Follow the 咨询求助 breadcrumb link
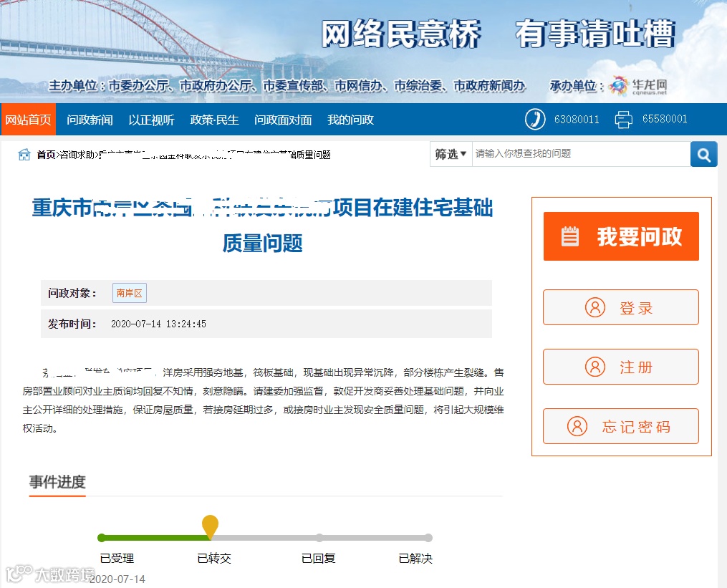The width and height of the screenshot is (727, 588). tap(77, 155)
